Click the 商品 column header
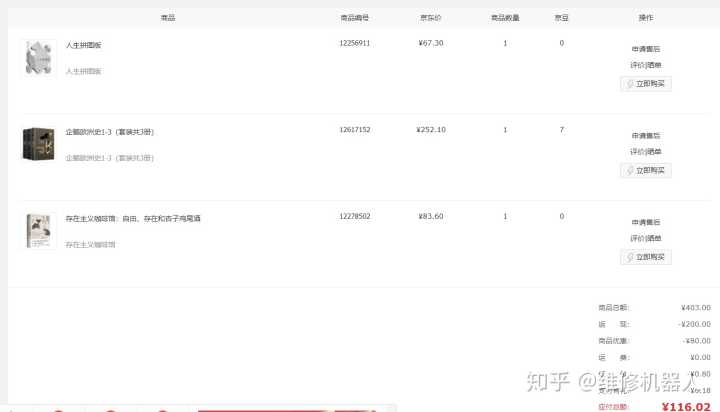Image resolution: width=720 pixels, height=412 pixels. [x=168, y=17]
